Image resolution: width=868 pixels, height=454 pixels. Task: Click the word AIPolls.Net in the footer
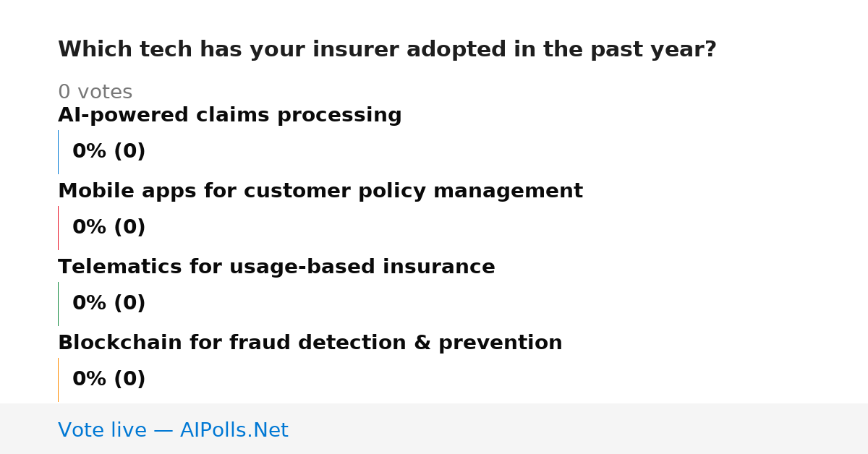(x=234, y=430)
